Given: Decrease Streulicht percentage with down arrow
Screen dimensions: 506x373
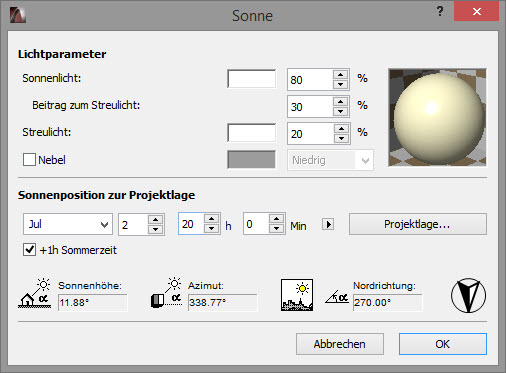Looking at the screenshot, I should [341, 138].
